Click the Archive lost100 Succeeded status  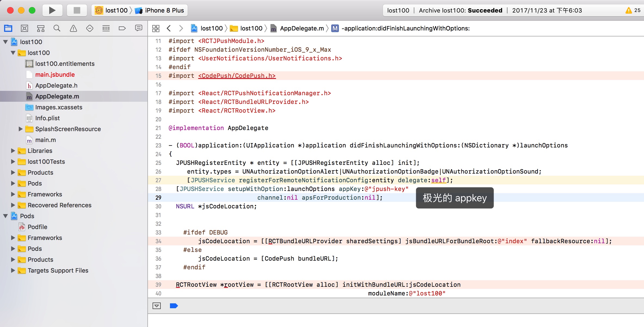(x=460, y=10)
